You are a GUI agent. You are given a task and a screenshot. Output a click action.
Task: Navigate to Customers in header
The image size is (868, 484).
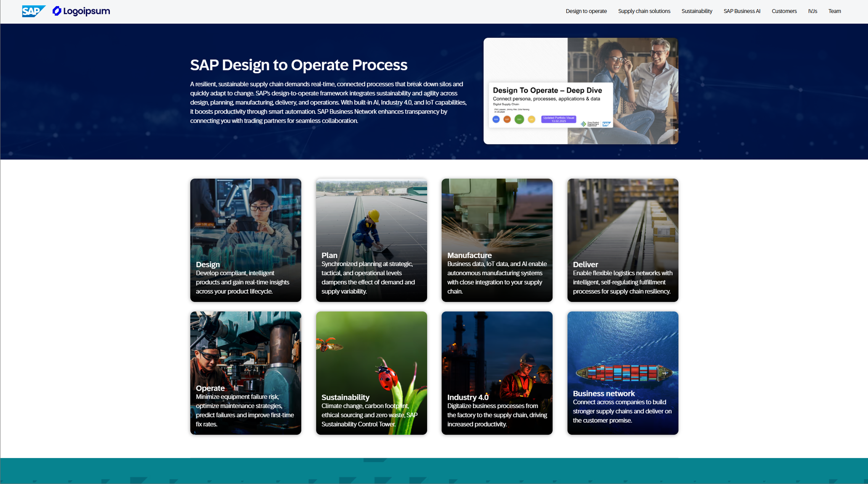pos(784,11)
